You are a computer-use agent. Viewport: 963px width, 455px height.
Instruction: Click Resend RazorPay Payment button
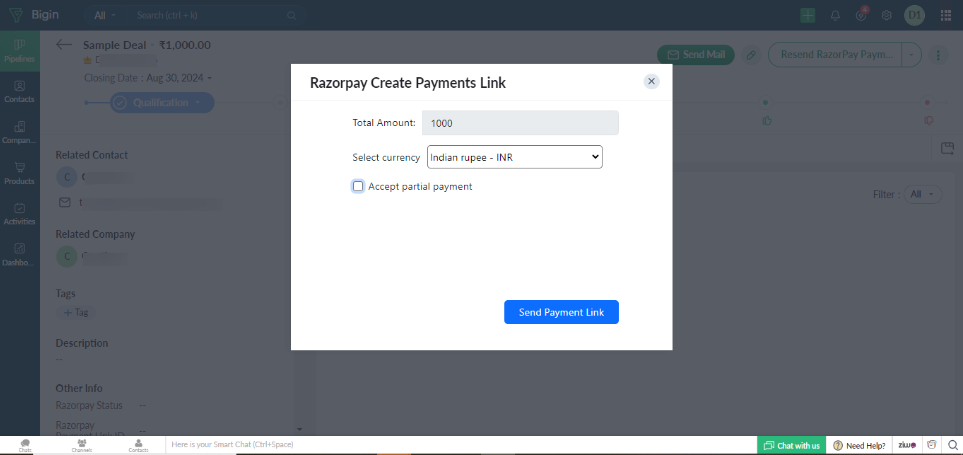tap(835, 55)
